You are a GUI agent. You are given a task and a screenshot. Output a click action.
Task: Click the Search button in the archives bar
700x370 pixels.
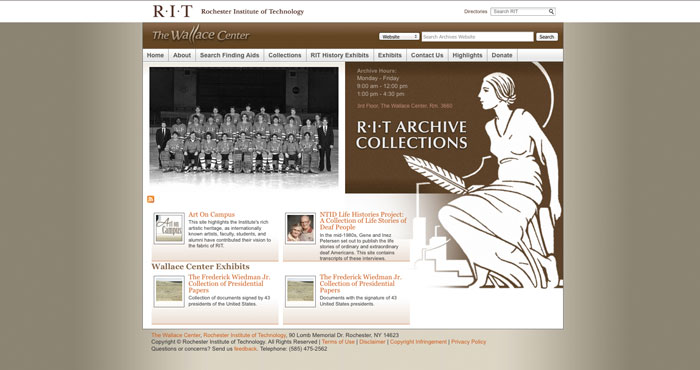click(546, 37)
